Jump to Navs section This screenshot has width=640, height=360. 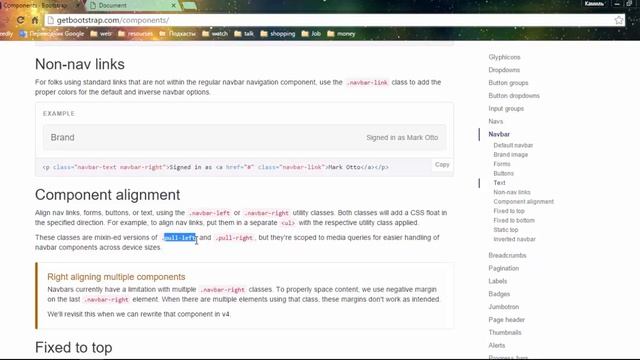(x=496, y=121)
